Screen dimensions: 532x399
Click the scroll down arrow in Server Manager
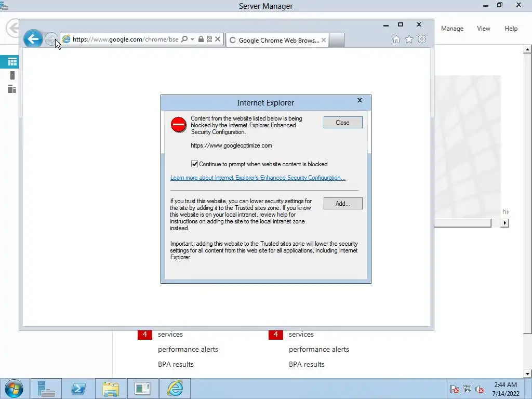(527, 374)
